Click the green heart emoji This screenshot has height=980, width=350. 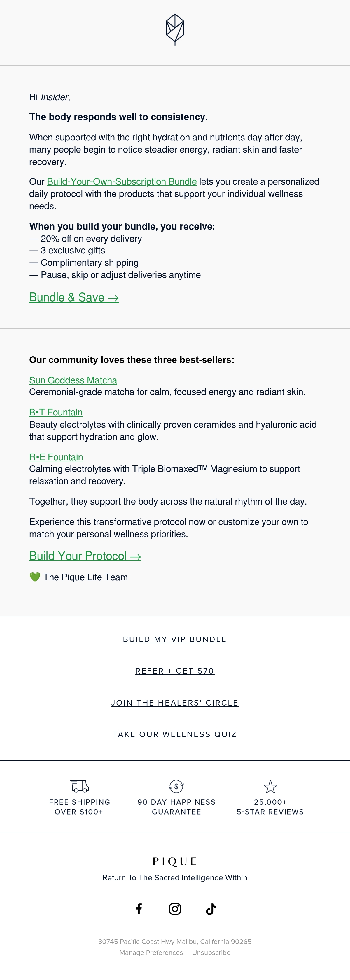coord(35,577)
